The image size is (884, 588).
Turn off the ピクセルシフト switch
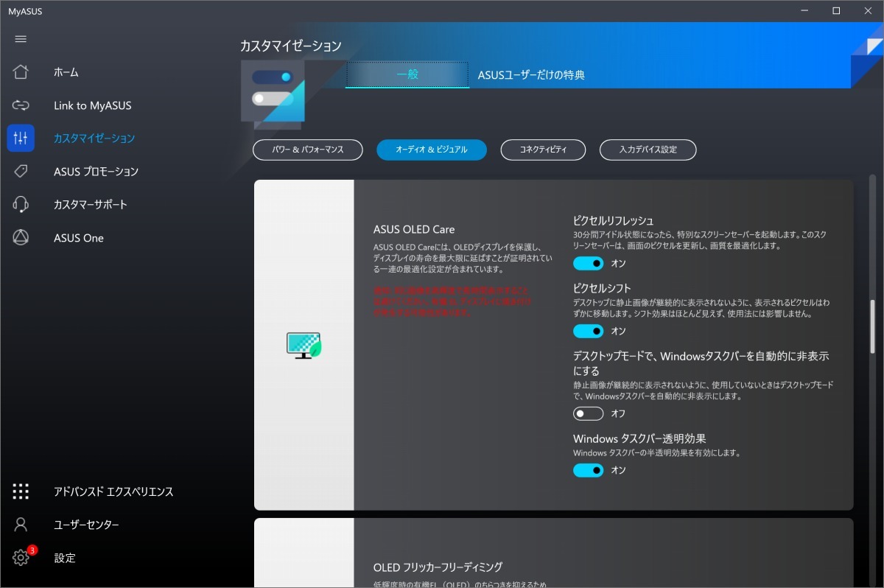589,331
